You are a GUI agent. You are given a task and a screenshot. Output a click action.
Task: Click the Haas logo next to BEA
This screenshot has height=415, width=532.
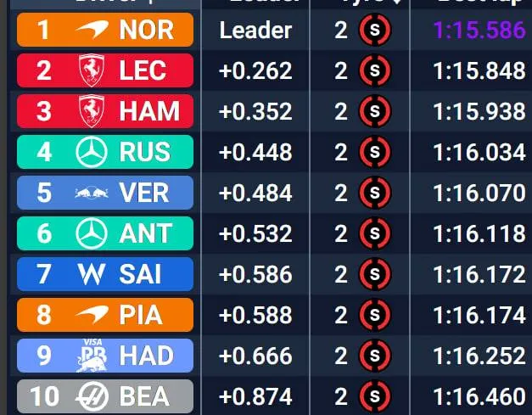coord(91,396)
